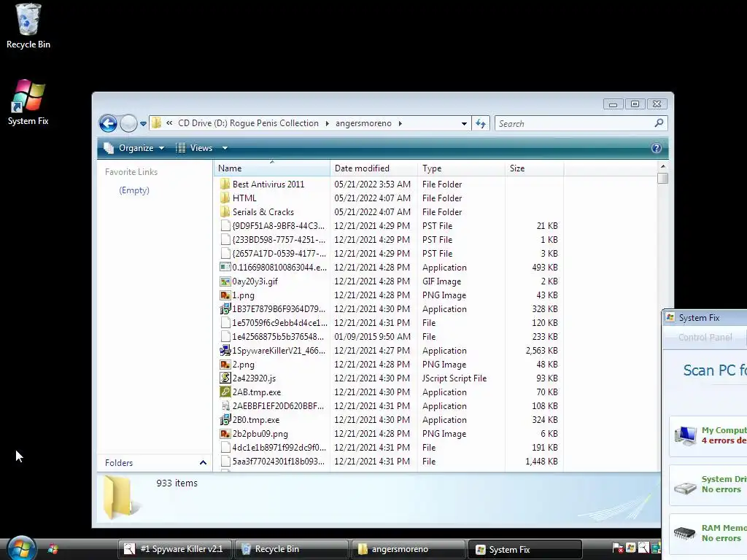Click the Views button
This screenshot has width=747, height=560.
point(194,148)
